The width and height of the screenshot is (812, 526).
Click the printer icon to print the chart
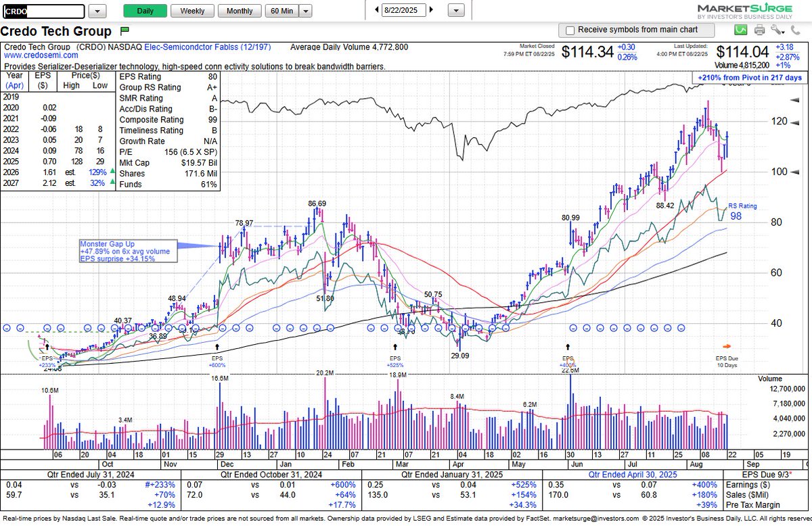pyautogui.click(x=759, y=30)
